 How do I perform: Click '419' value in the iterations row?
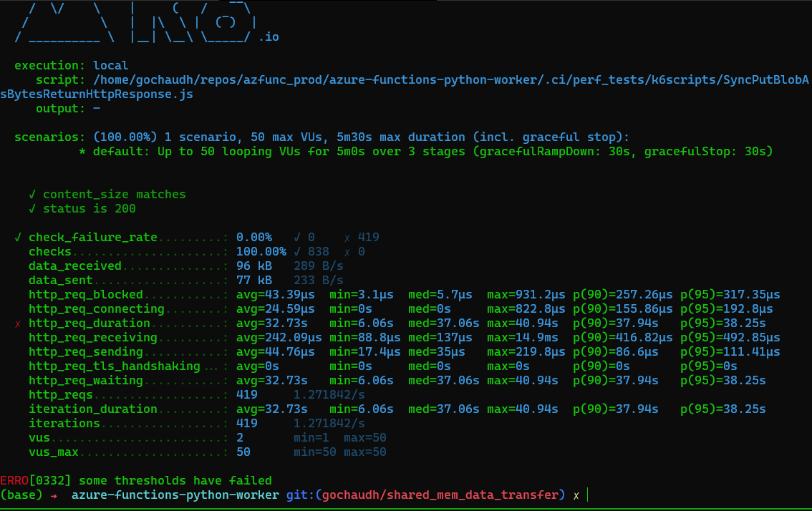pos(247,424)
